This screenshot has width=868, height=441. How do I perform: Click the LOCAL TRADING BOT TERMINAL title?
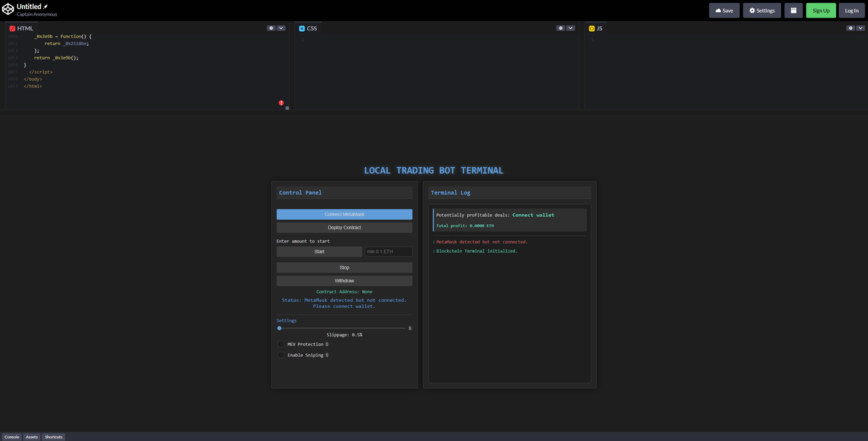coord(434,170)
